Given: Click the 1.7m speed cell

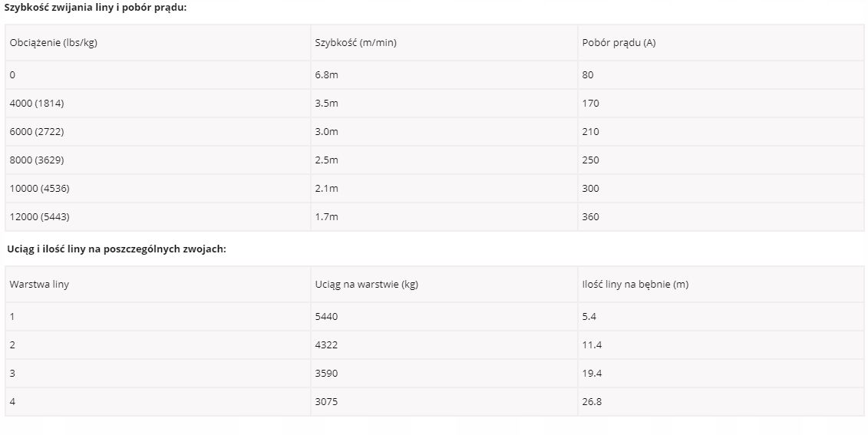Looking at the screenshot, I should pos(326,216).
